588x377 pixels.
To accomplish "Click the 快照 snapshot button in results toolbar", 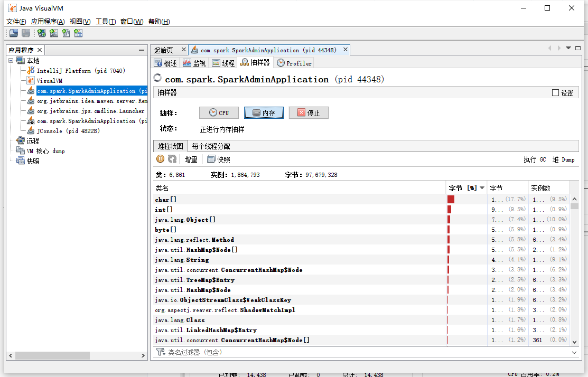I will 219,159.
